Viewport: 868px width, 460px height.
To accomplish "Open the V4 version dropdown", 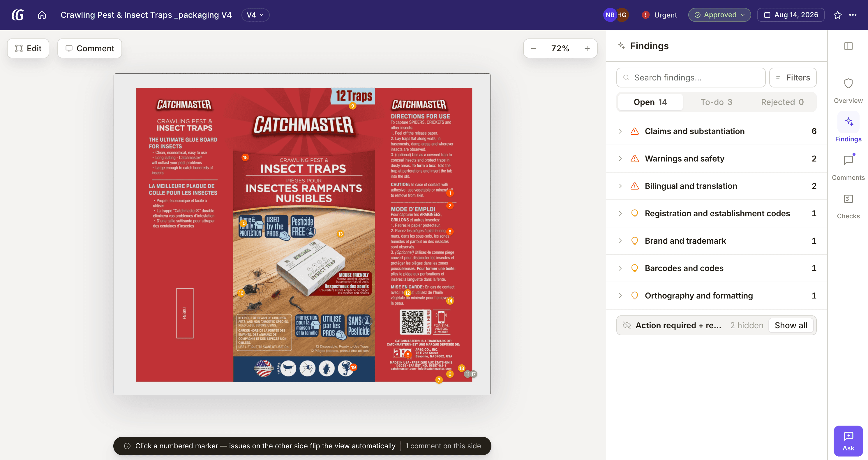I will coord(255,15).
